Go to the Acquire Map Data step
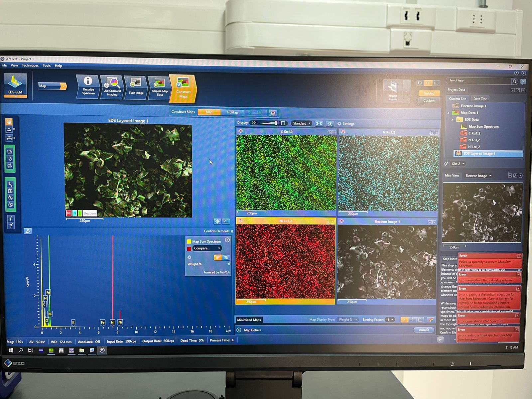This screenshot has width=532, height=399. click(x=160, y=87)
